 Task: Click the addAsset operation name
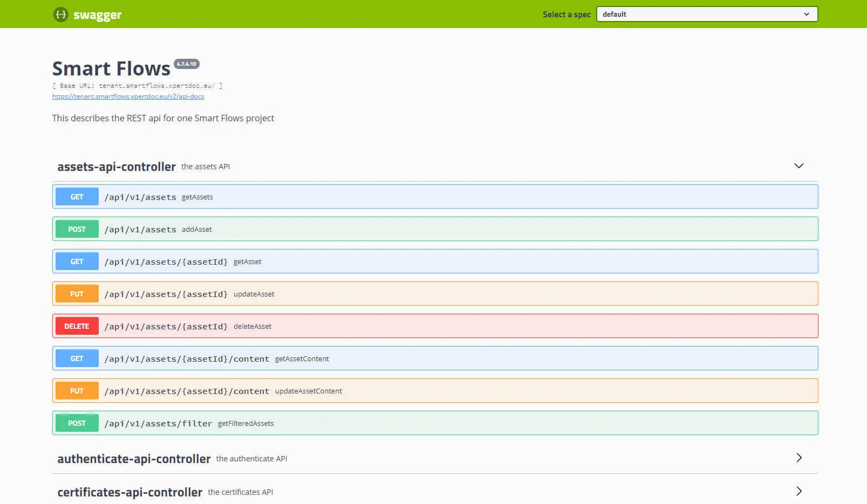197,230
